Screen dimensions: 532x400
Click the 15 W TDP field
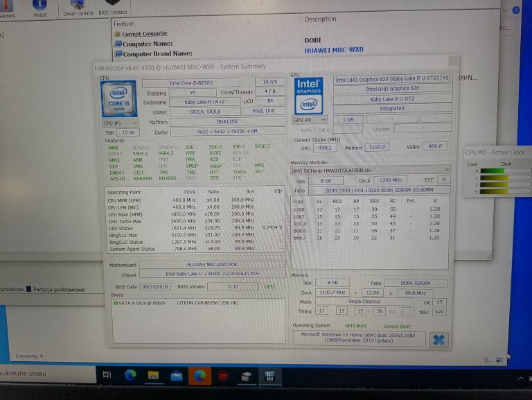coord(128,132)
